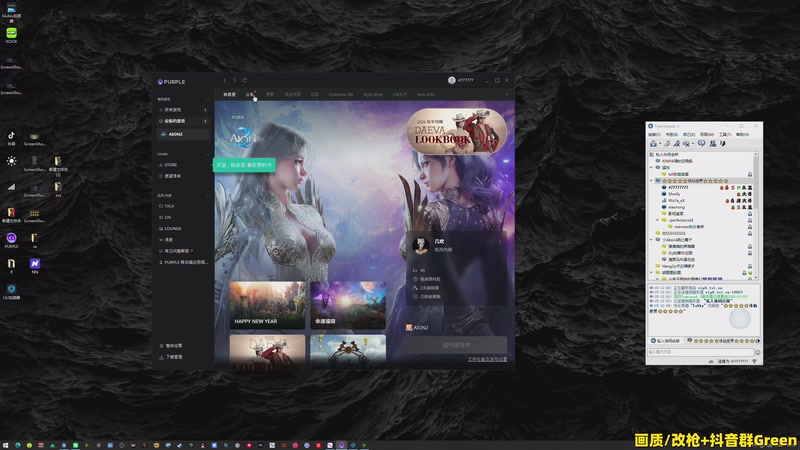Open the 幸运福袋 event thumbnail
The width and height of the screenshot is (800, 450).
pyautogui.click(x=348, y=305)
